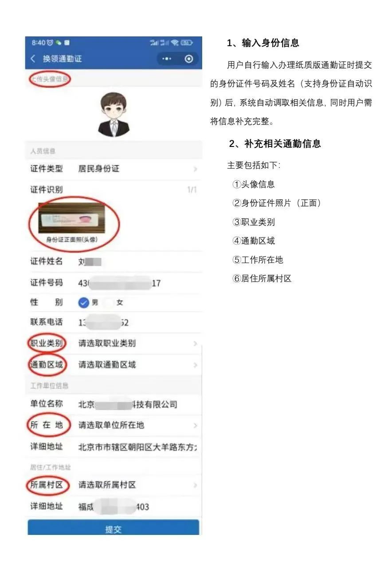This screenshot has width=392, height=566.
Task: Open the 请选取所属村区 dropdown
Action: (x=114, y=485)
